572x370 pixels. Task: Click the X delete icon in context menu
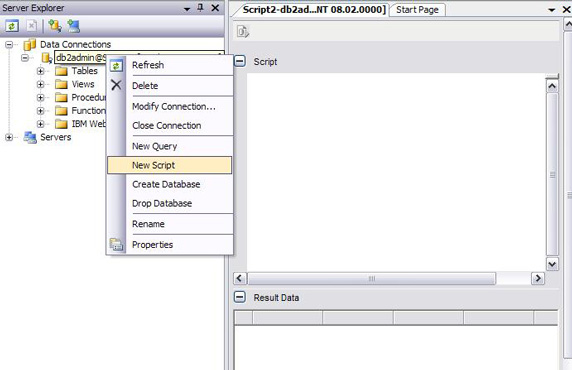coord(116,85)
